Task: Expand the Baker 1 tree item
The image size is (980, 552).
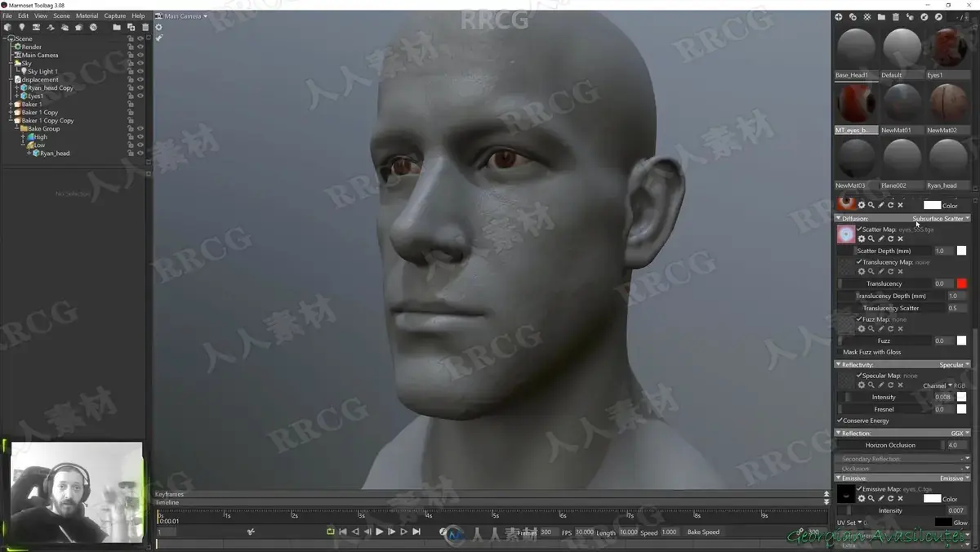Action: pyautogui.click(x=10, y=104)
